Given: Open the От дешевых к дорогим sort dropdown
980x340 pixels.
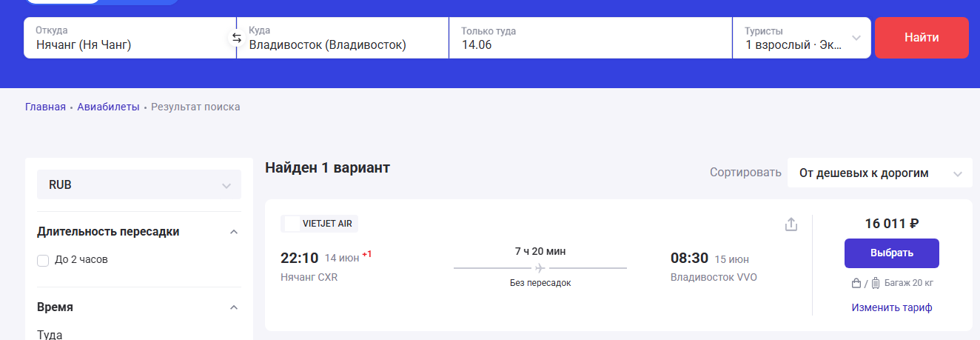Looking at the screenshot, I should coord(879,173).
